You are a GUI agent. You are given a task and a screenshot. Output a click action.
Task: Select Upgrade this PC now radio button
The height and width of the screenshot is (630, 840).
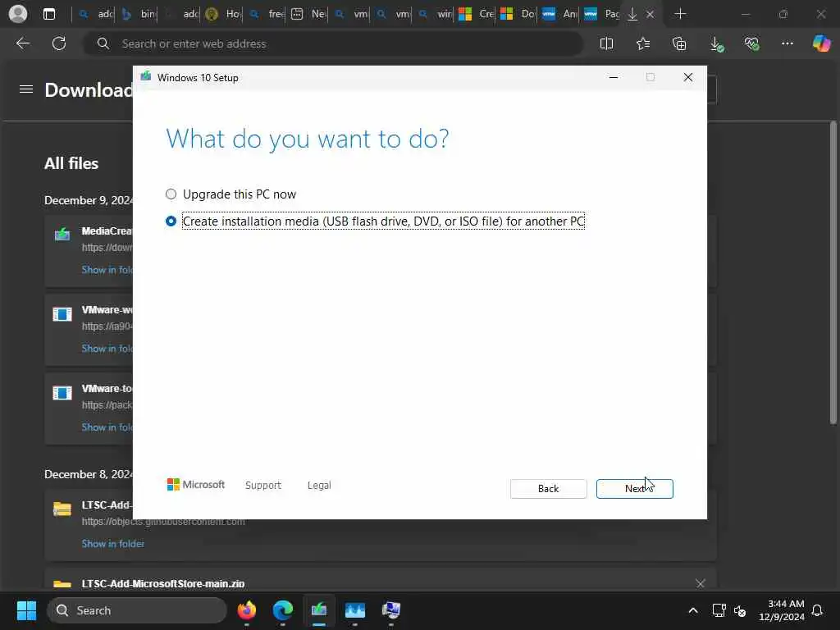171,194
